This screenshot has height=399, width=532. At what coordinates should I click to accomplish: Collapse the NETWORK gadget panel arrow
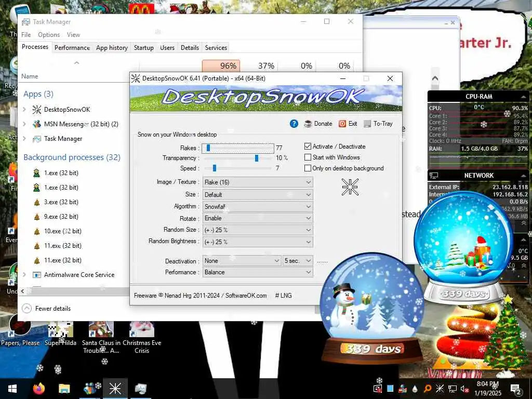[x=523, y=176]
